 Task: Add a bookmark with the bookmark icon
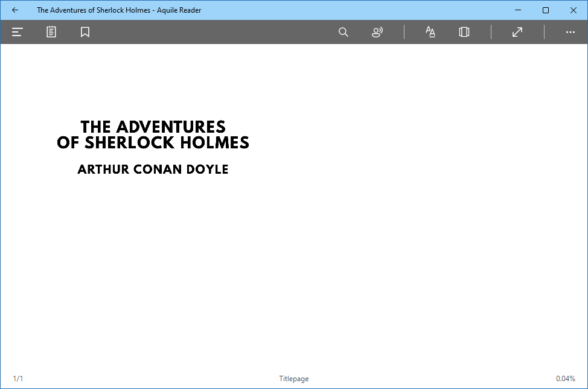(x=85, y=32)
